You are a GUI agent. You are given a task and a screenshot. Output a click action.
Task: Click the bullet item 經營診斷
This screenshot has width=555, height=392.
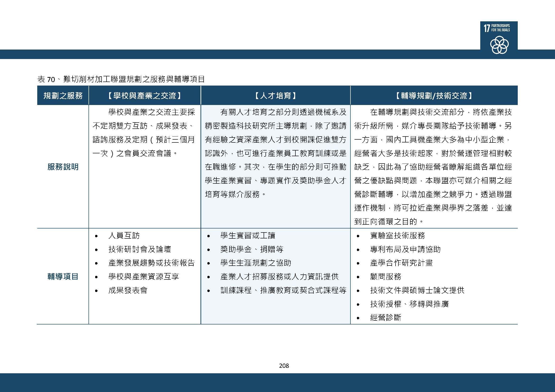coord(386,317)
